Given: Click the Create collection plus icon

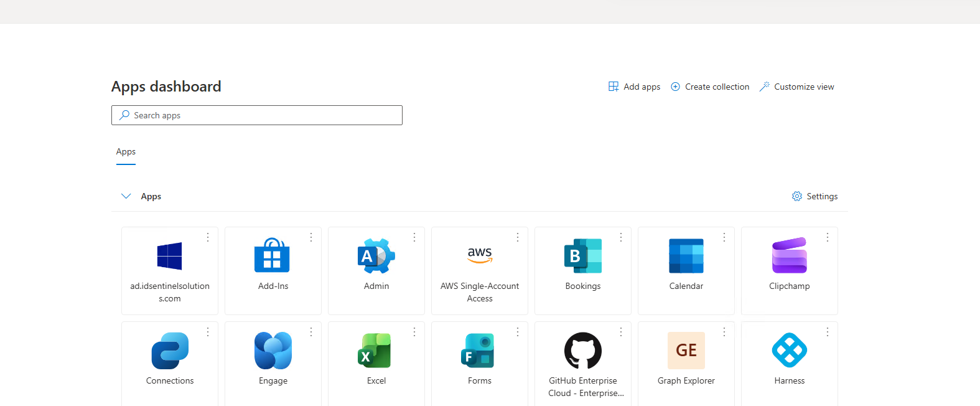Looking at the screenshot, I should 675,87.
